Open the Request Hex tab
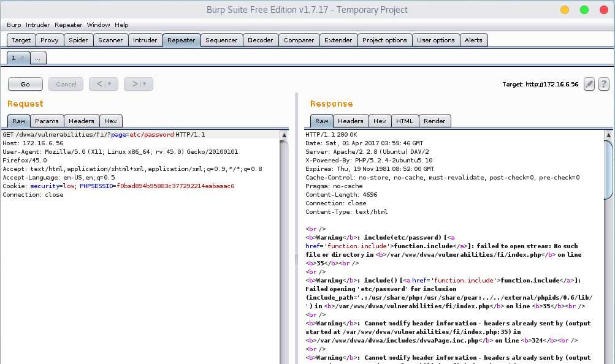The image size is (615, 364). coord(110,121)
